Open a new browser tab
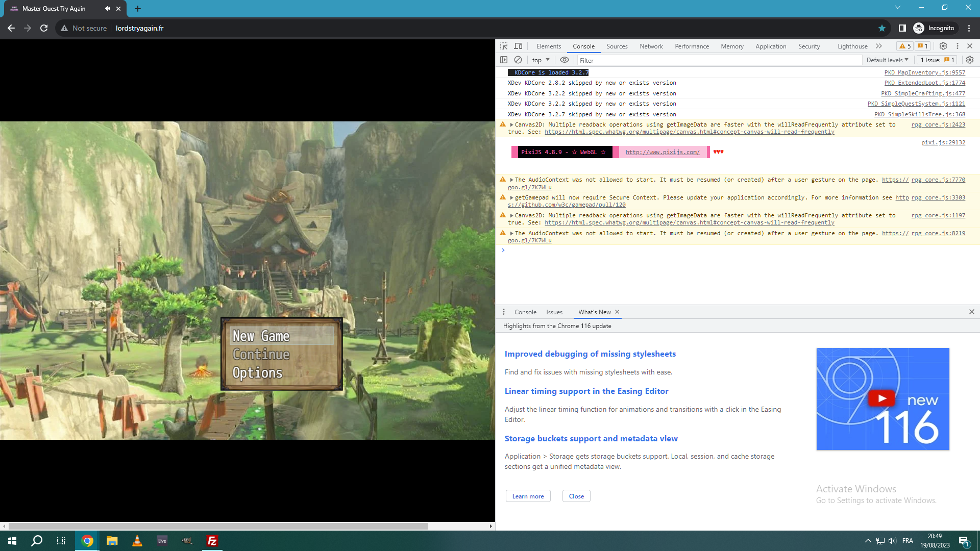Screen dimensions: 980x551 tap(138, 9)
